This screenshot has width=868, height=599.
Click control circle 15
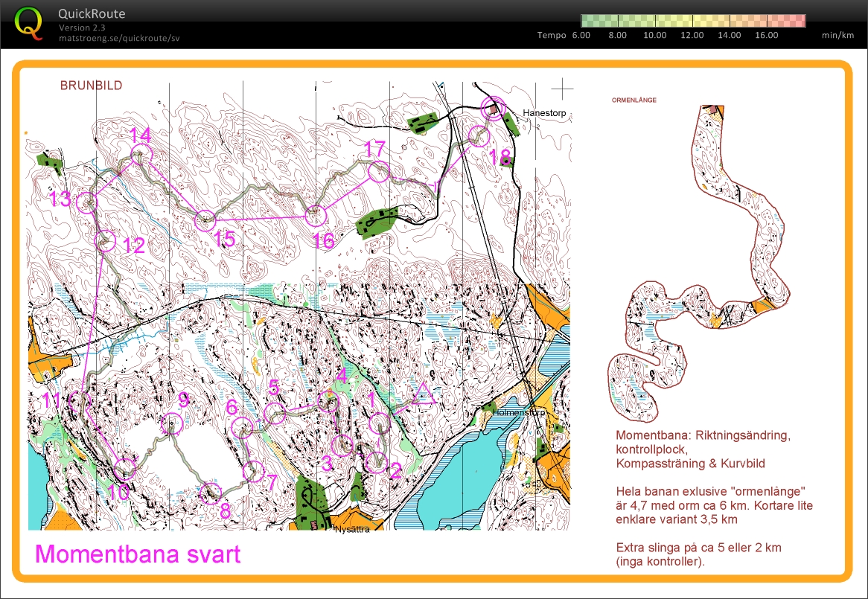coord(205,221)
